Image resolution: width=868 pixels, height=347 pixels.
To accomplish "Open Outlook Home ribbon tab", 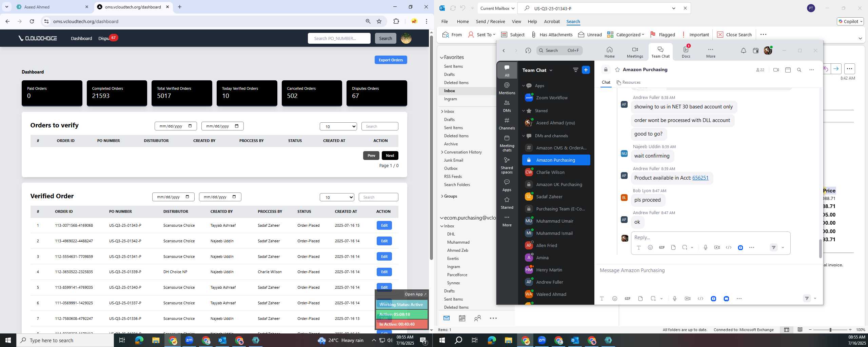I will 462,21.
